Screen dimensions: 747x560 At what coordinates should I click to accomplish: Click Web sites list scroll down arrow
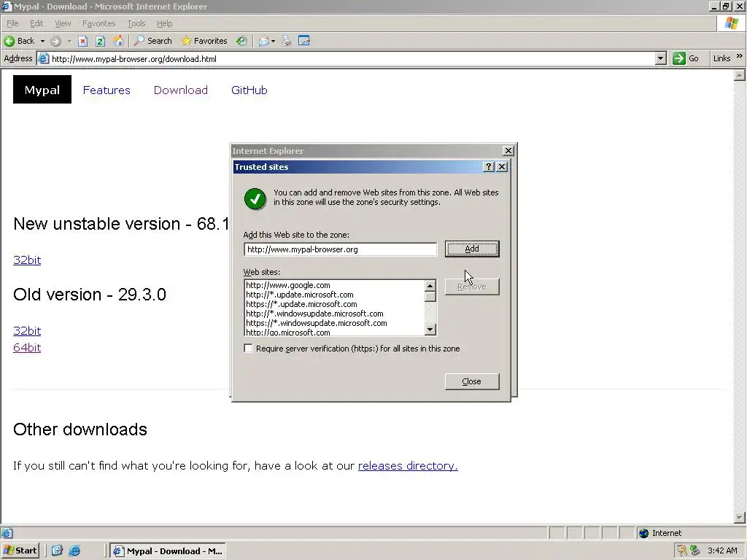[430, 330]
